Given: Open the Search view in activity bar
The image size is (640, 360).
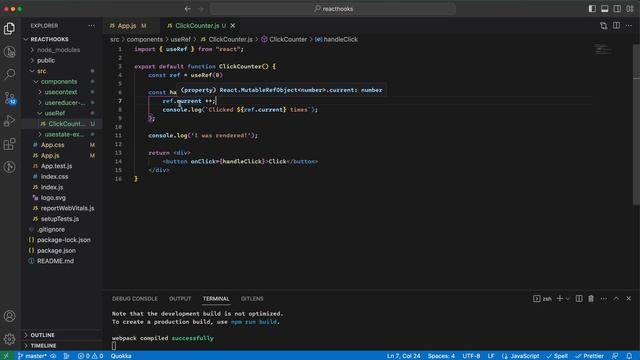Looking at the screenshot, I should click(9, 74).
